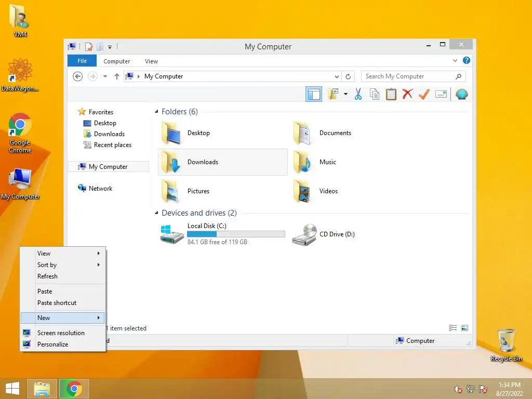Image resolution: width=532 pixels, height=399 pixels.
Task: Click the New folder icon in quick access toolbar
Action: (100, 46)
